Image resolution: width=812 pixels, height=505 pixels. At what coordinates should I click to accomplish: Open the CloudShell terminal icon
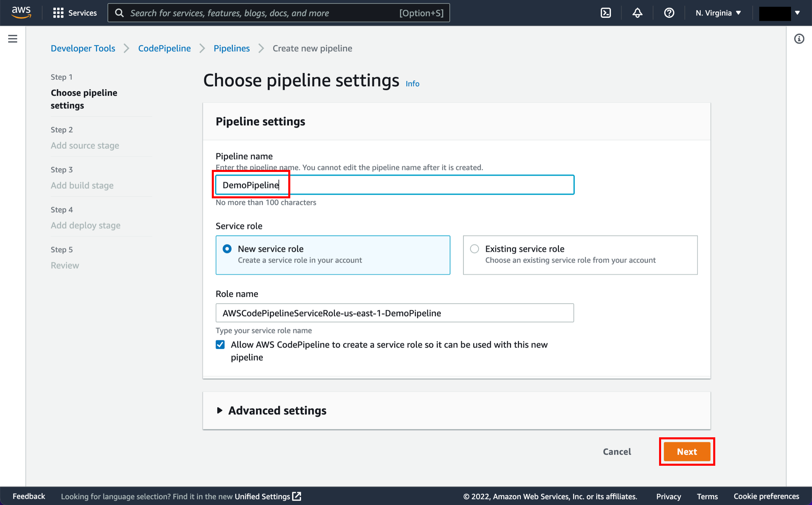coord(606,13)
